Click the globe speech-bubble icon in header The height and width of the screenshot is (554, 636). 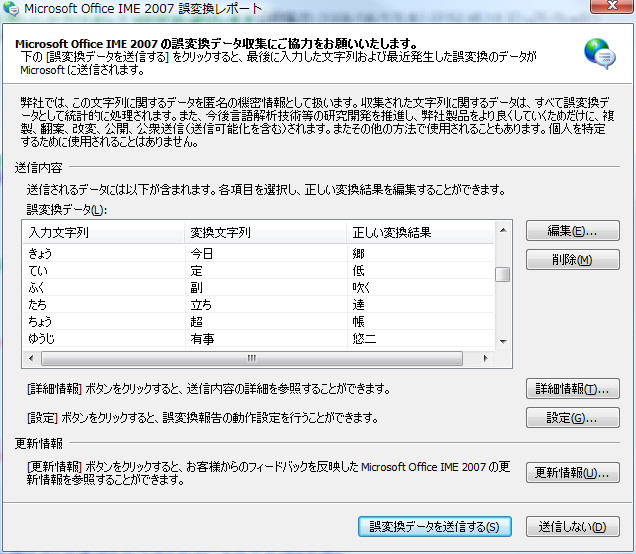pos(599,54)
